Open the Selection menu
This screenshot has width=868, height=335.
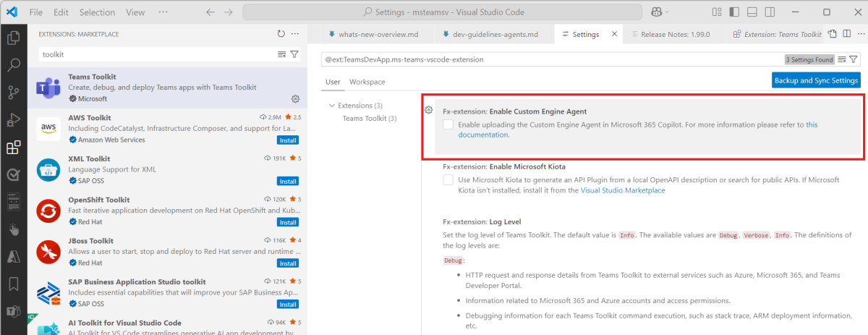[x=97, y=12]
